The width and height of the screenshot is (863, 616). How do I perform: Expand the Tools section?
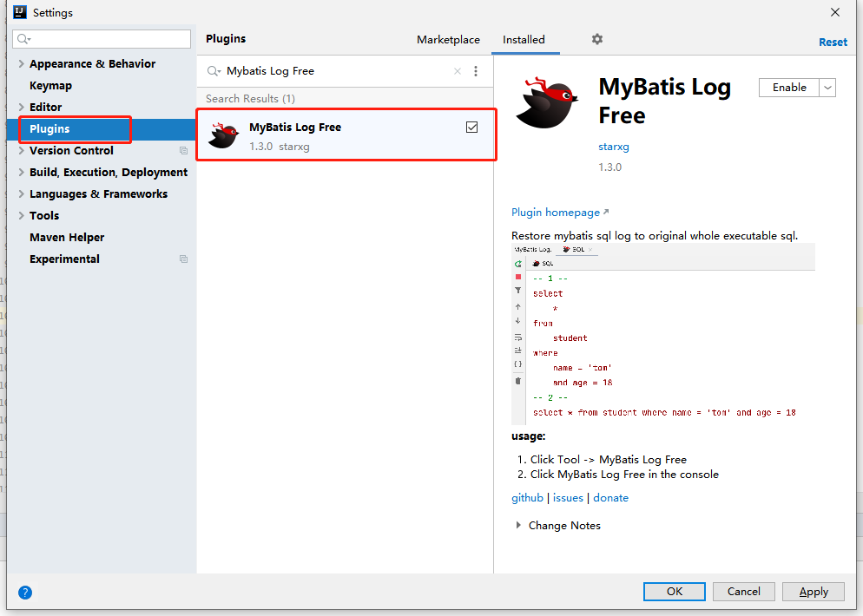[21, 215]
